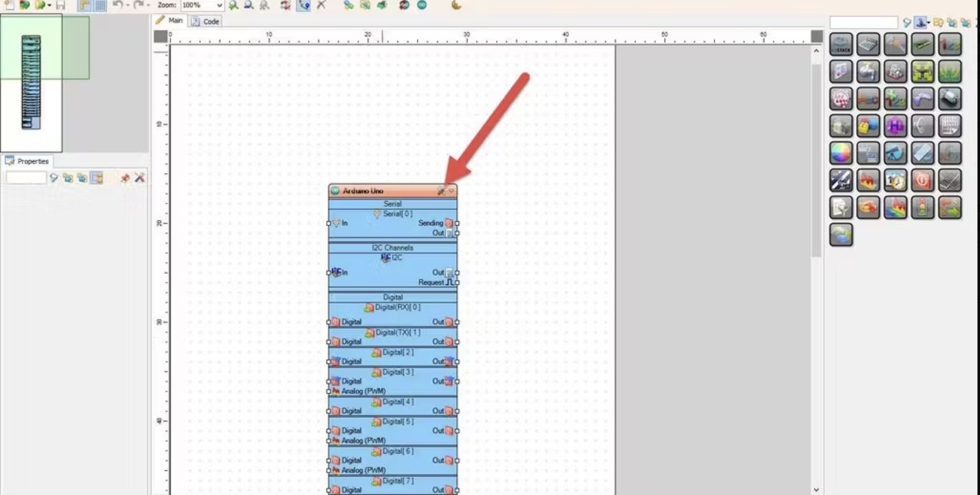Open the calculator Math component category
980x495 pixels.
(868, 45)
